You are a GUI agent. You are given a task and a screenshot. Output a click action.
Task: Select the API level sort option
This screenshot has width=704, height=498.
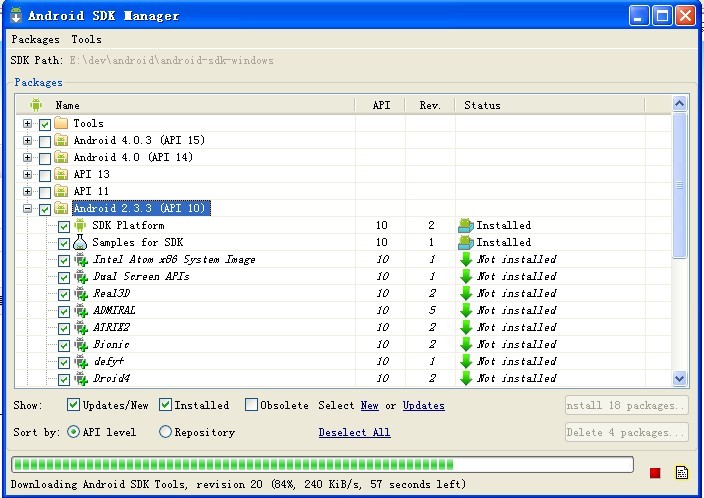coord(73,432)
